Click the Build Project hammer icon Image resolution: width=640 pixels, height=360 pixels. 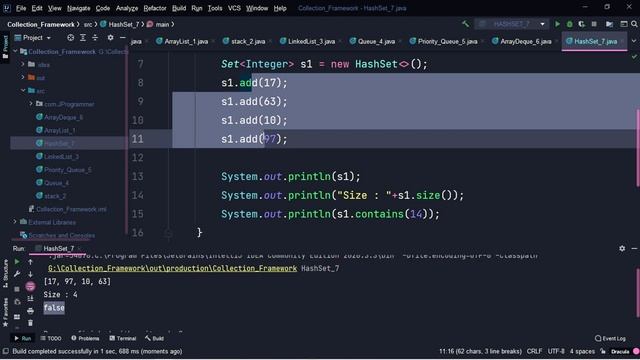465,24
